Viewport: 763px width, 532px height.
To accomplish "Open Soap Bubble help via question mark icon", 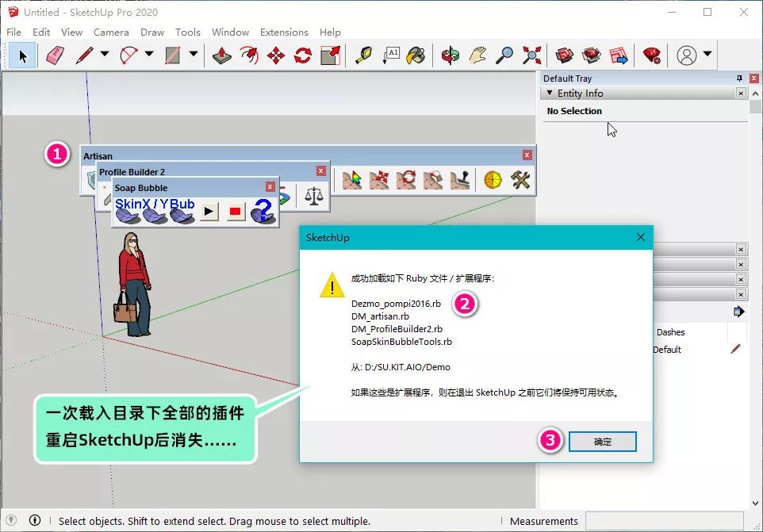I will (262, 209).
